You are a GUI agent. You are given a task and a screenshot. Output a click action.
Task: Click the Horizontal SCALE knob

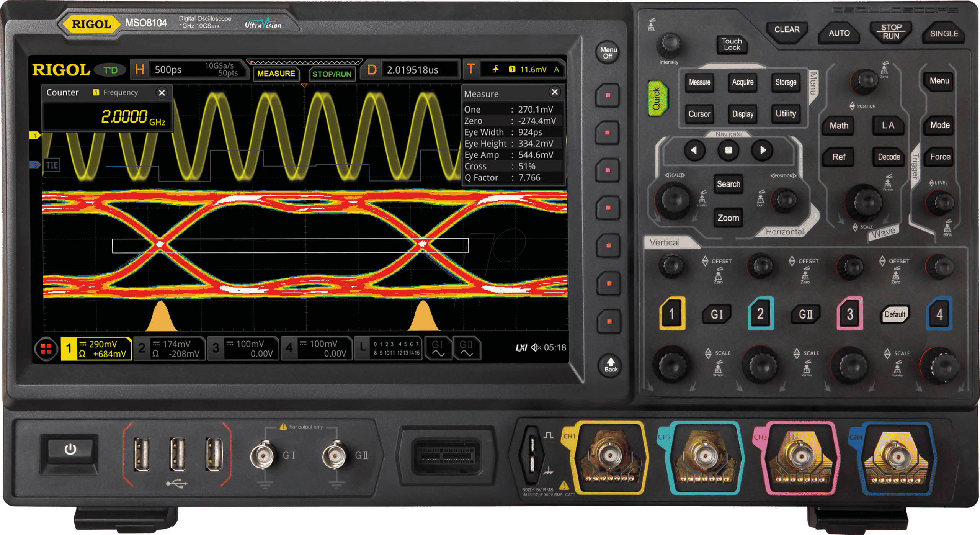(x=674, y=200)
